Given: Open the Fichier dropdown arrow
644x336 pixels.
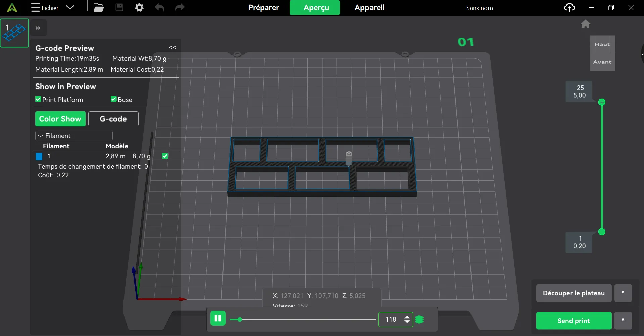Looking at the screenshot, I should tap(70, 7).
